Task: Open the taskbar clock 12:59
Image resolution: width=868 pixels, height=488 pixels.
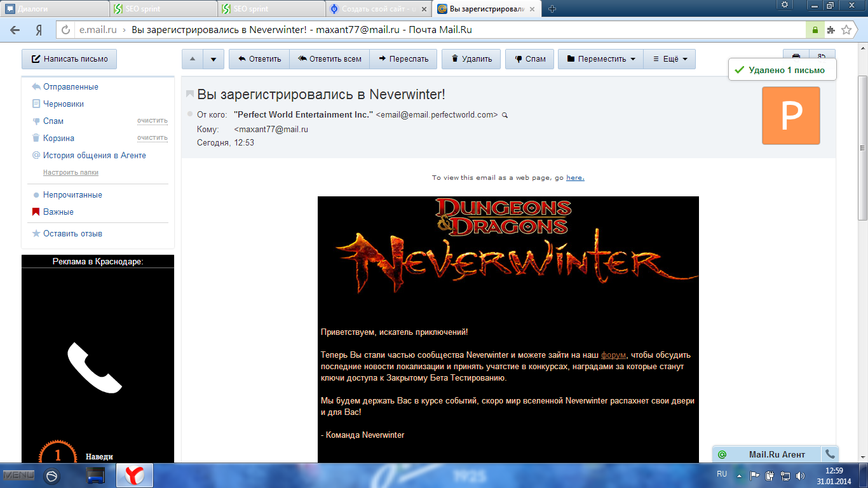Action: (833, 476)
